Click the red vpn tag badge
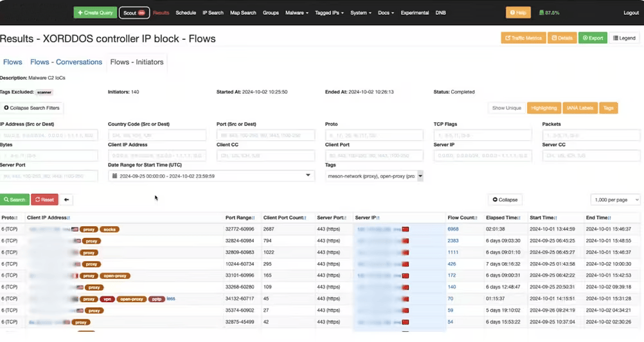 [107, 299]
